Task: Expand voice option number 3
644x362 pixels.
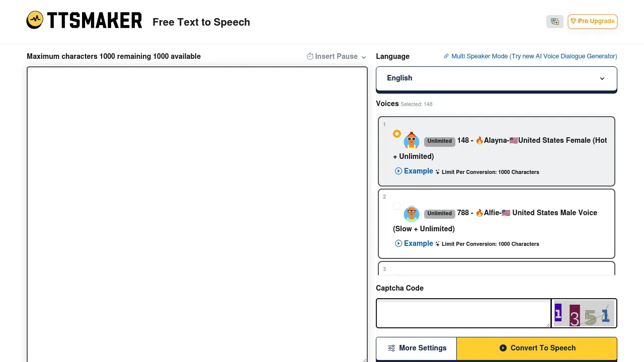Action: tap(496, 269)
